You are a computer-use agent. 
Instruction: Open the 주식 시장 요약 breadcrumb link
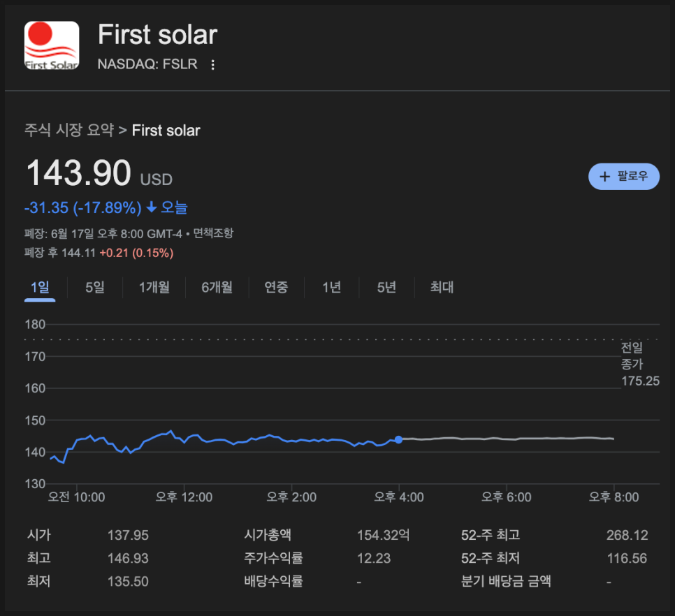[69, 130]
